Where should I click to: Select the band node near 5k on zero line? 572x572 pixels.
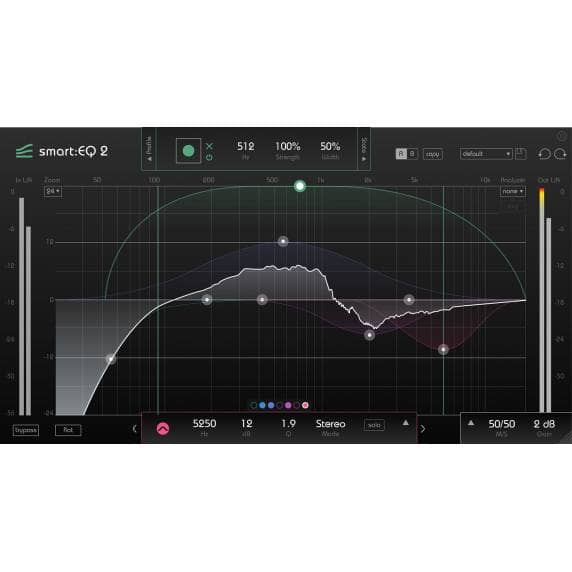coord(409,300)
